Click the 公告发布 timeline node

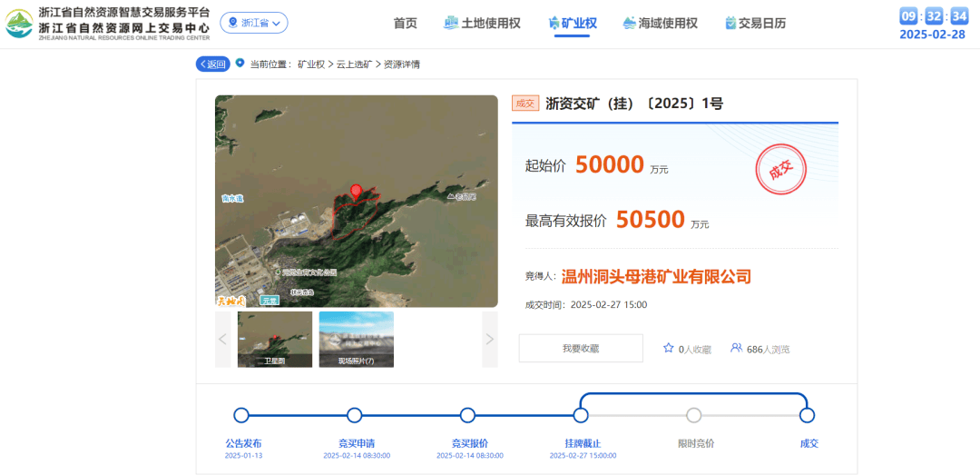click(x=241, y=415)
